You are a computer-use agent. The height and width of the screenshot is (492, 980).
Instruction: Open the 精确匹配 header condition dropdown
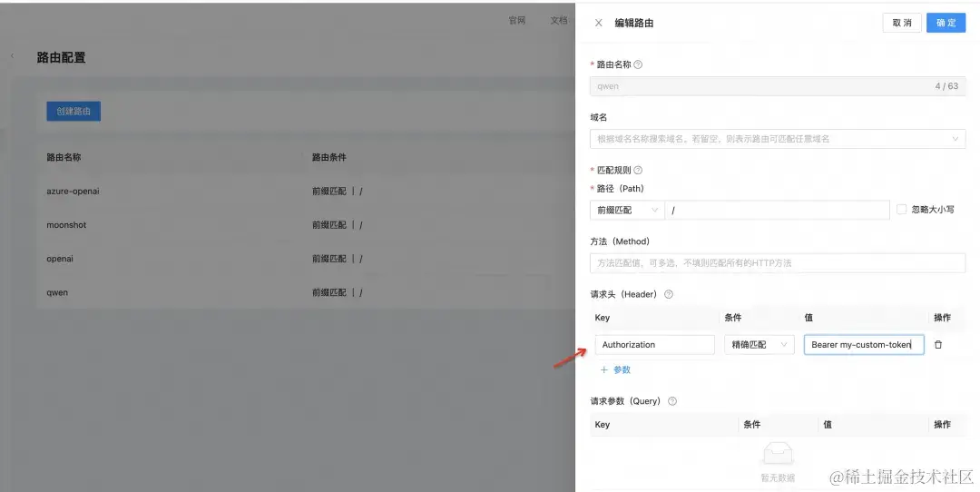[759, 344]
